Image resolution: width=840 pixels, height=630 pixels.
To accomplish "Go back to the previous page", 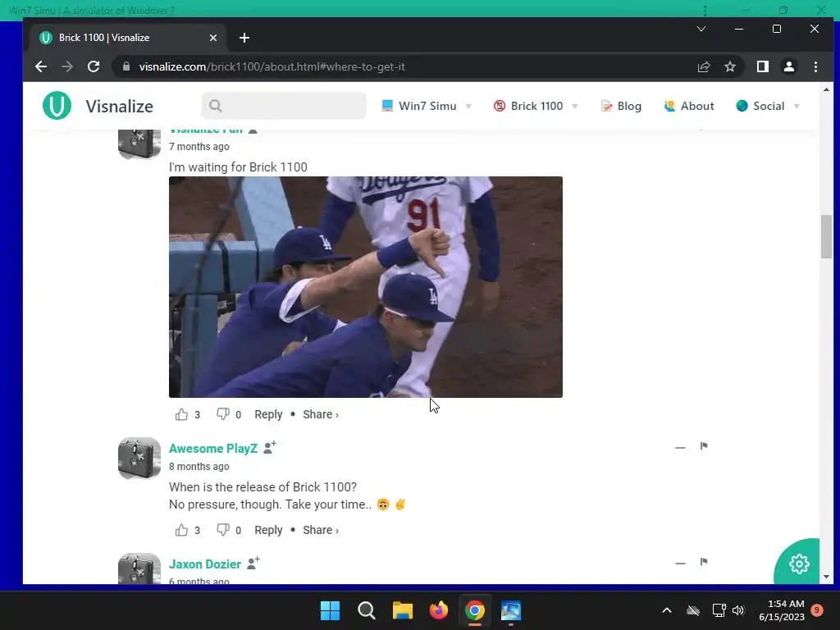I will [x=41, y=66].
